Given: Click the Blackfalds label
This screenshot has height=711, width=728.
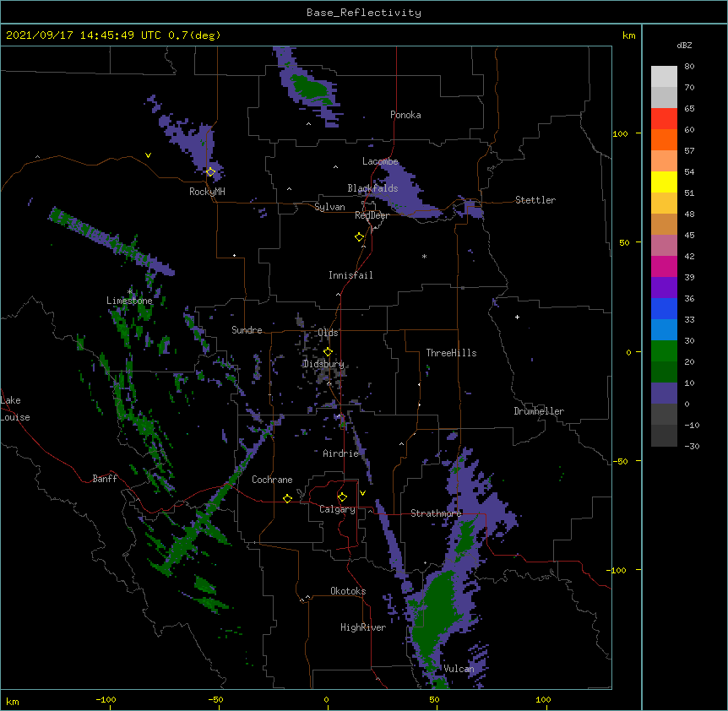Looking at the screenshot, I should pyautogui.click(x=372, y=188).
